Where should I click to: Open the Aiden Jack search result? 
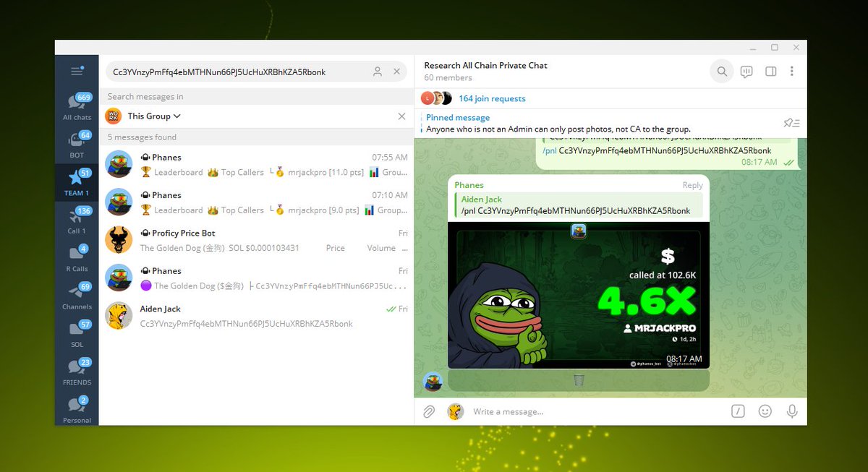256,316
